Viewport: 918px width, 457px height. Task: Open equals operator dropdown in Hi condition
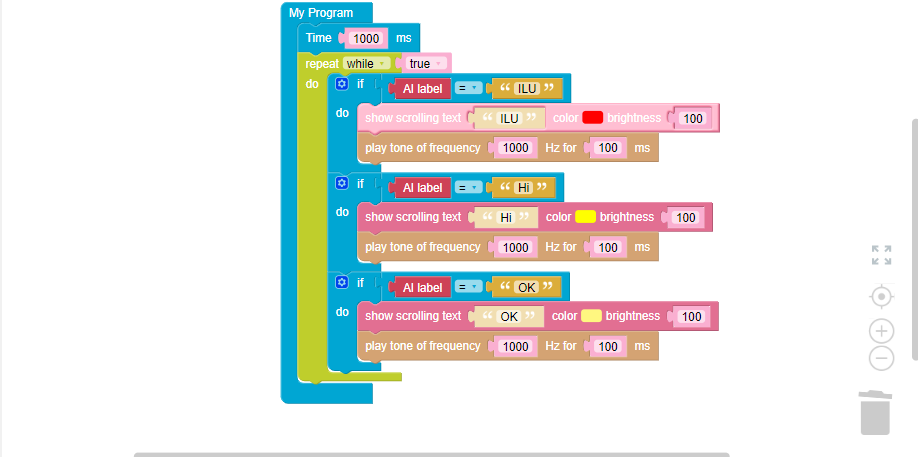[468, 188]
